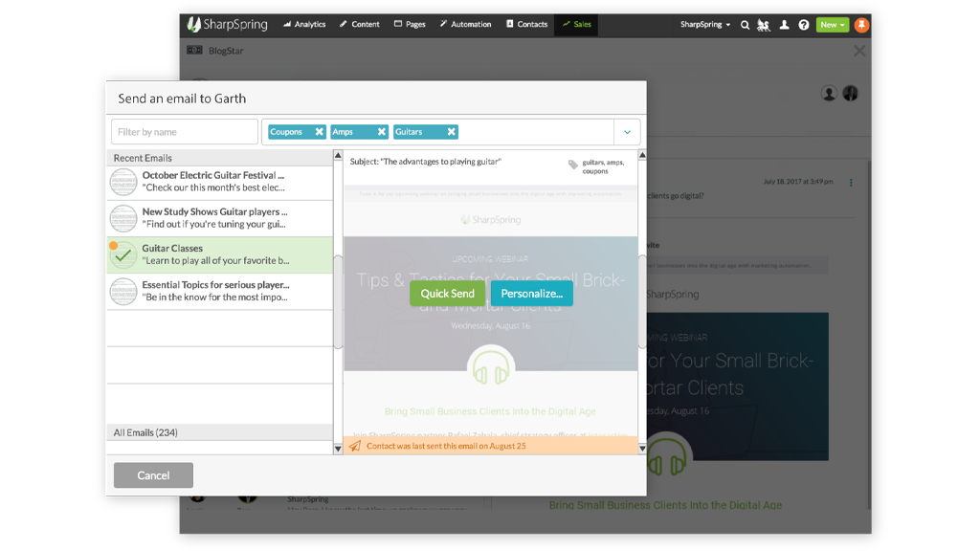The width and height of the screenshot is (980, 551).
Task: Toggle the Essential Topics email circle
Action: [x=123, y=291]
